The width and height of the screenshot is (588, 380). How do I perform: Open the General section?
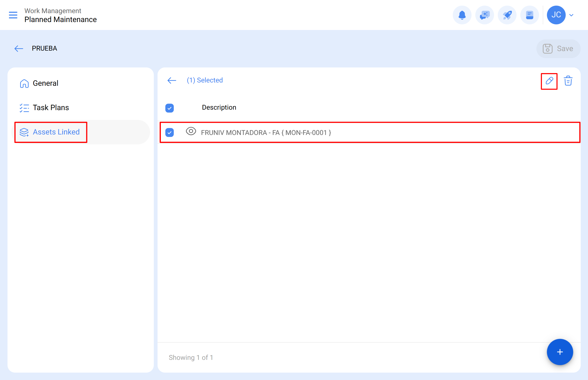pos(45,83)
